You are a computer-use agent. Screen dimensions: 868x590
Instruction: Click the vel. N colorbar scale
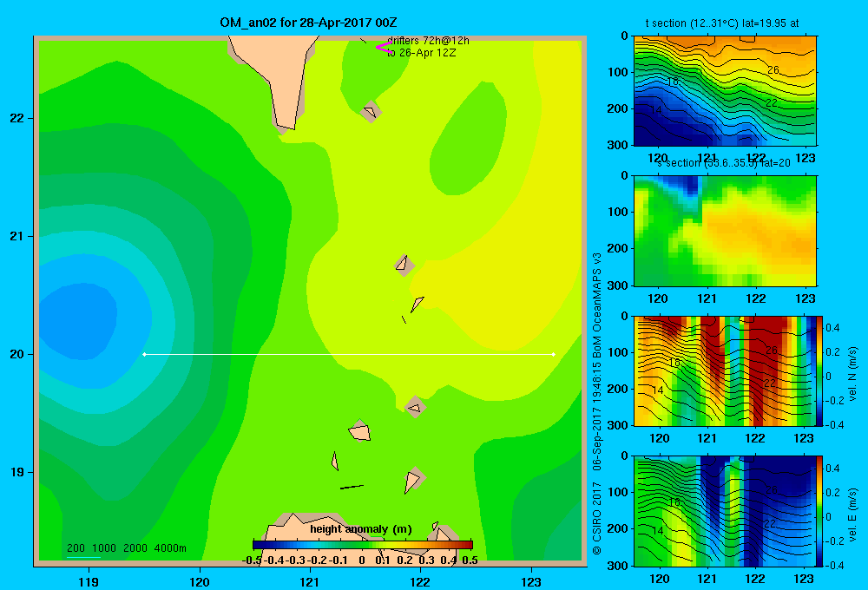click(820, 370)
